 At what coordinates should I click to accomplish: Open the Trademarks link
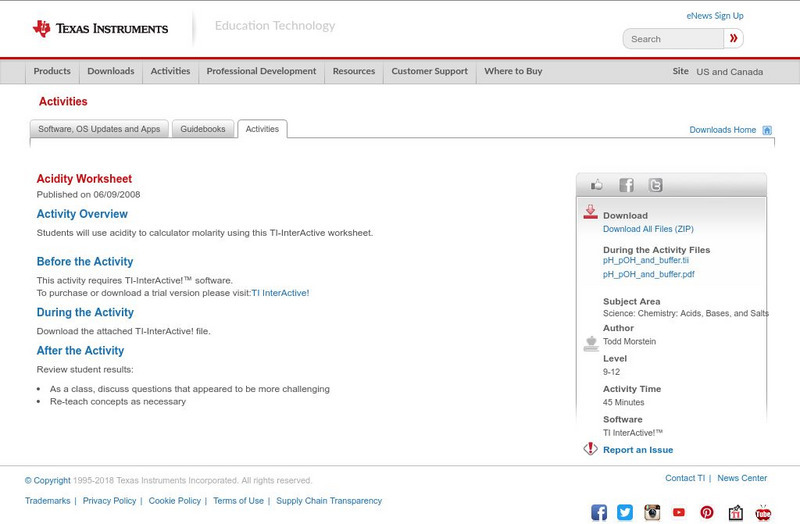pyautogui.click(x=47, y=501)
